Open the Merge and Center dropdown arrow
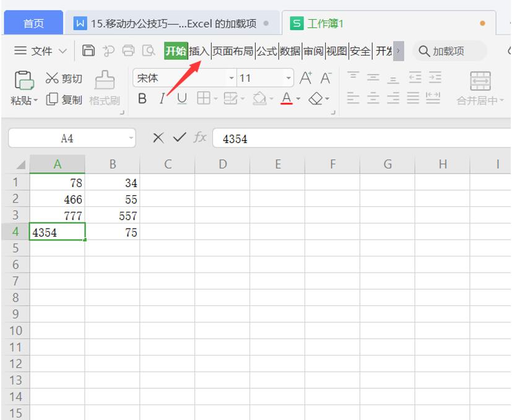Screen dimensions: 512x420 tap(501, 100)
